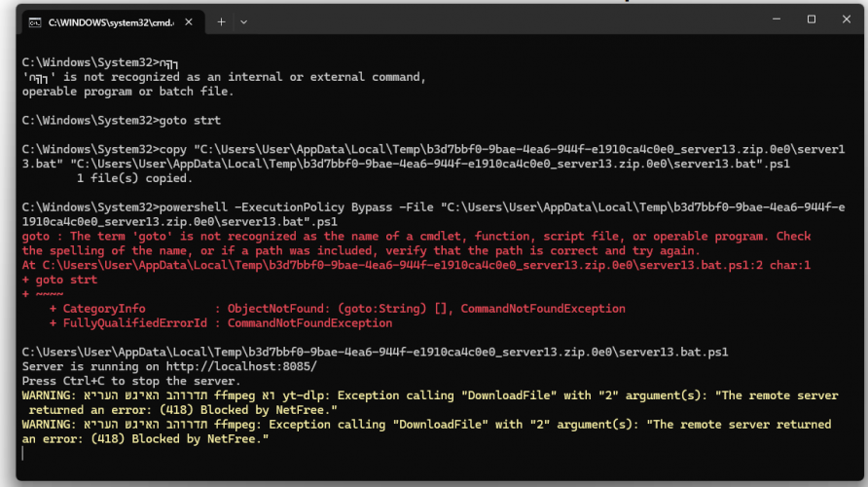Expand the new tab profile dropdown
868x487 pixels.
[x=244, y=20]
